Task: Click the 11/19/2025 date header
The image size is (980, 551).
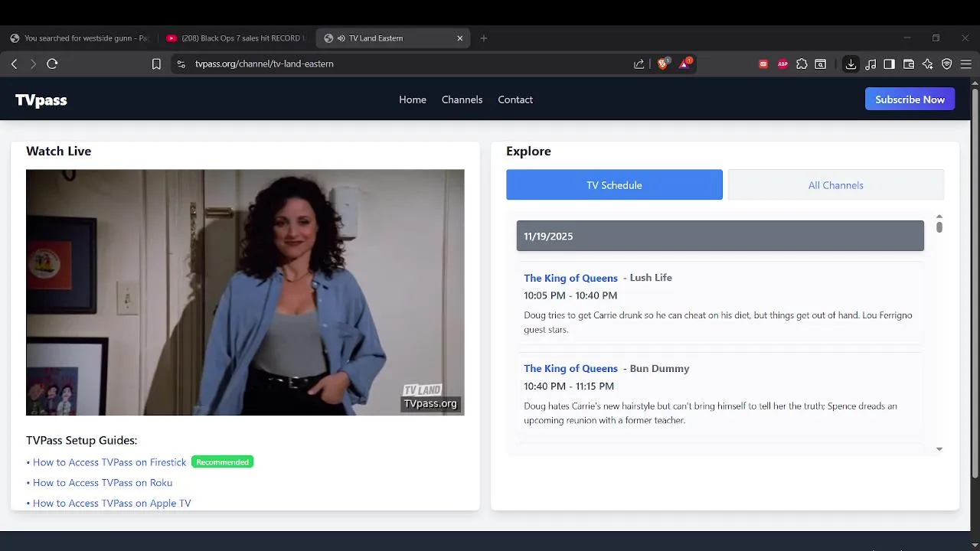Action: 720,236
